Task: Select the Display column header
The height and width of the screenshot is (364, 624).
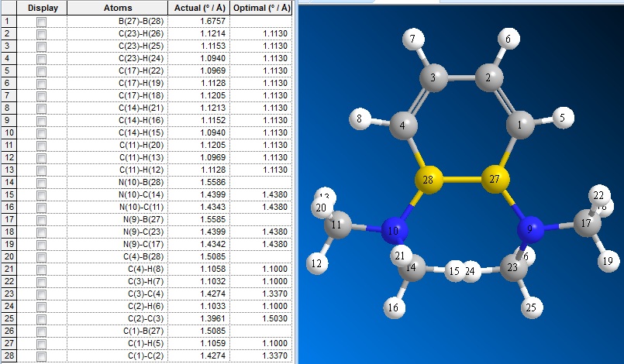Action: pos(41,8)
